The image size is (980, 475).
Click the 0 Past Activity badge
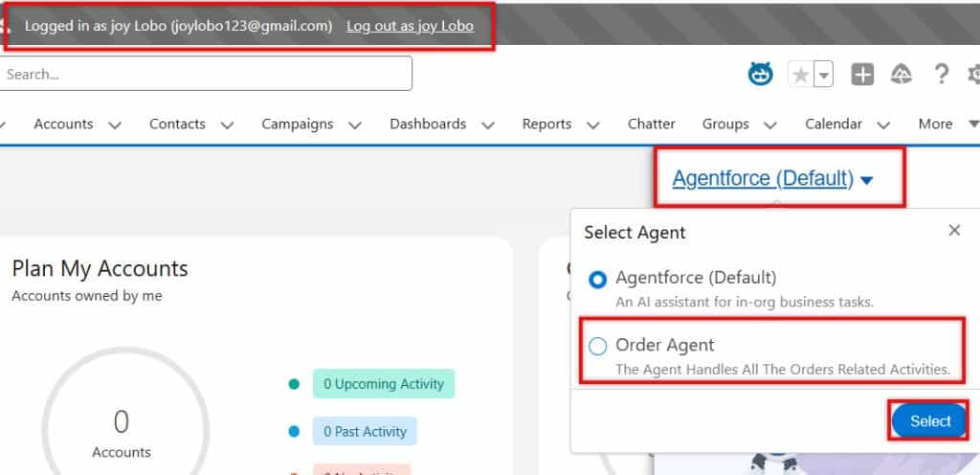point(365,431)
